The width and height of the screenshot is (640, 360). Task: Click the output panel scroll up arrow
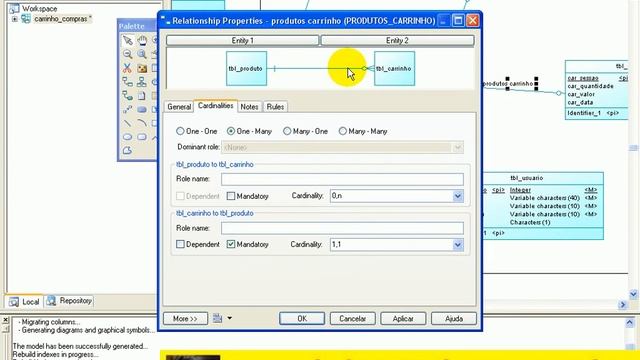point(630,323)
